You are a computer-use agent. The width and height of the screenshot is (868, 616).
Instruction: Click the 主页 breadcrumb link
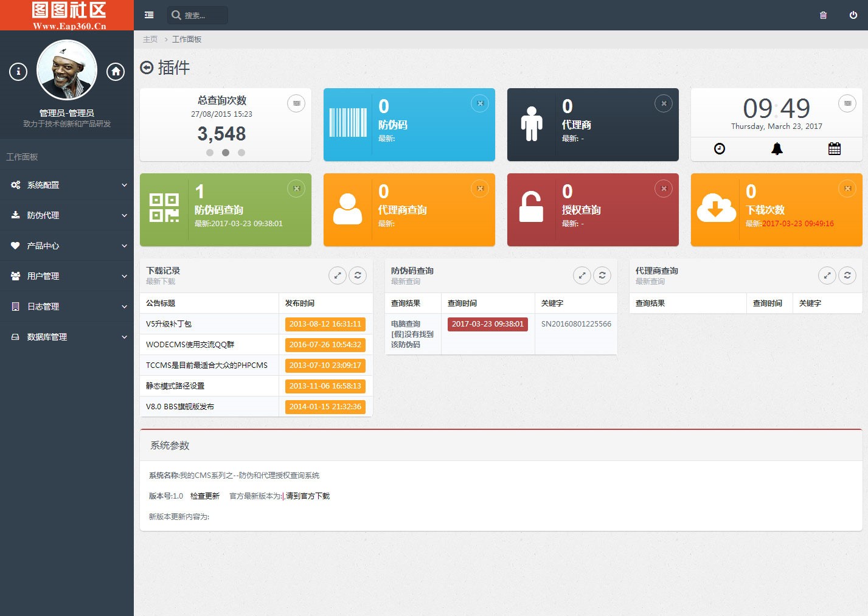click(x=150, y=40)
